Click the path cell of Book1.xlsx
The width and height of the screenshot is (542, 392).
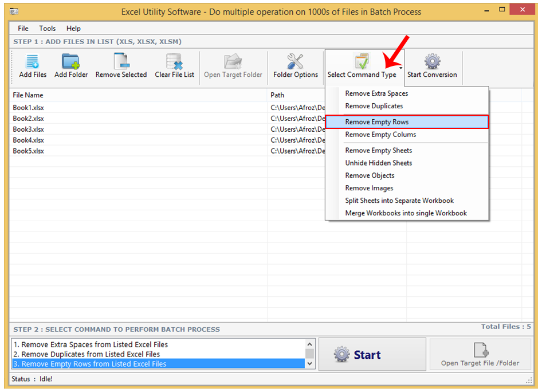pos(297,108)
